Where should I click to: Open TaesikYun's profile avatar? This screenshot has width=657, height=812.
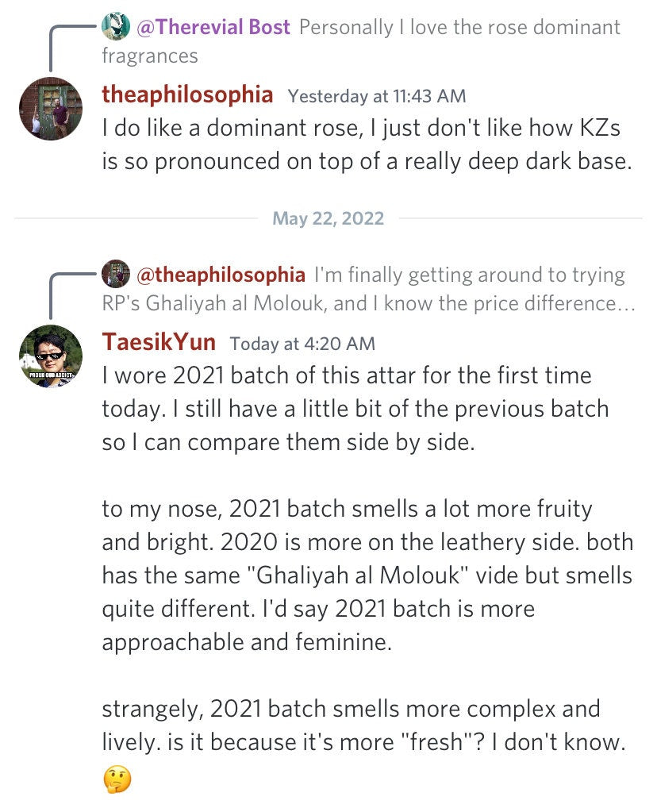coord(51,356)
